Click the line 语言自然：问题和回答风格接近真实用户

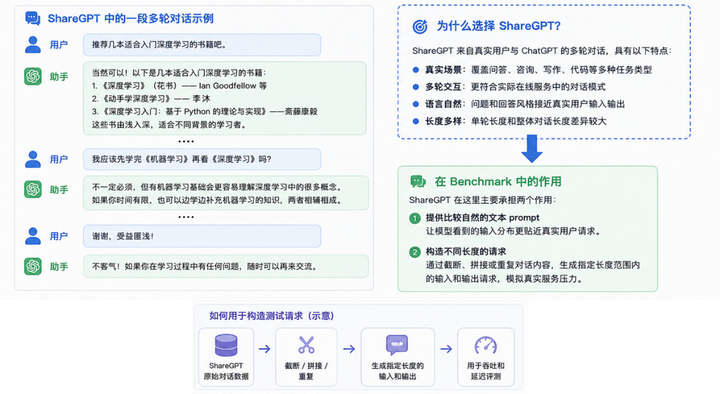[x=525, y=104]
